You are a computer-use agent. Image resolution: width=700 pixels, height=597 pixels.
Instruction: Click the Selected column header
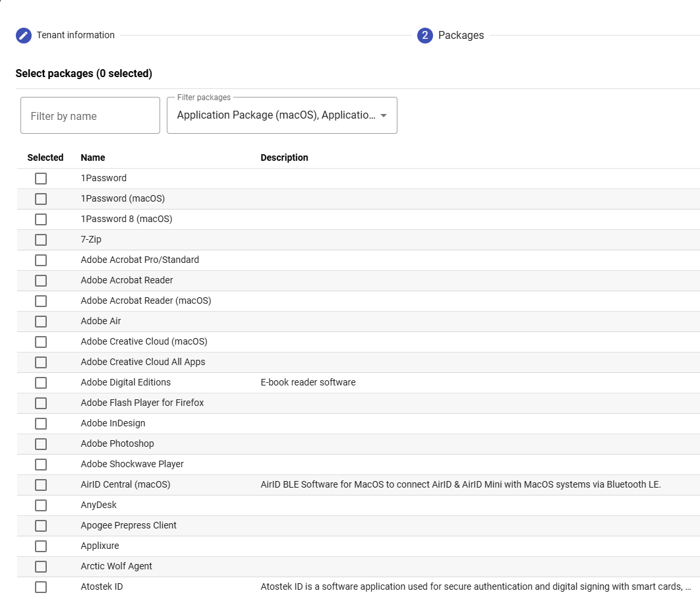pos(45,157)
